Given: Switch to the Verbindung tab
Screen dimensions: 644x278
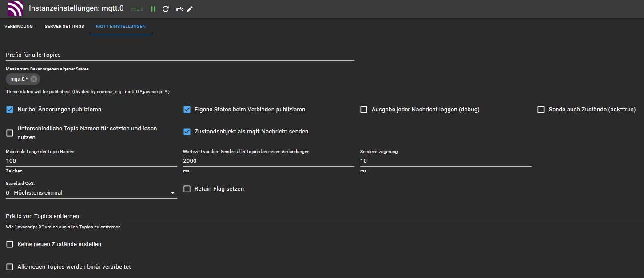Looking at the screenshot, I should pyautogui.click(x=19, y=27).
